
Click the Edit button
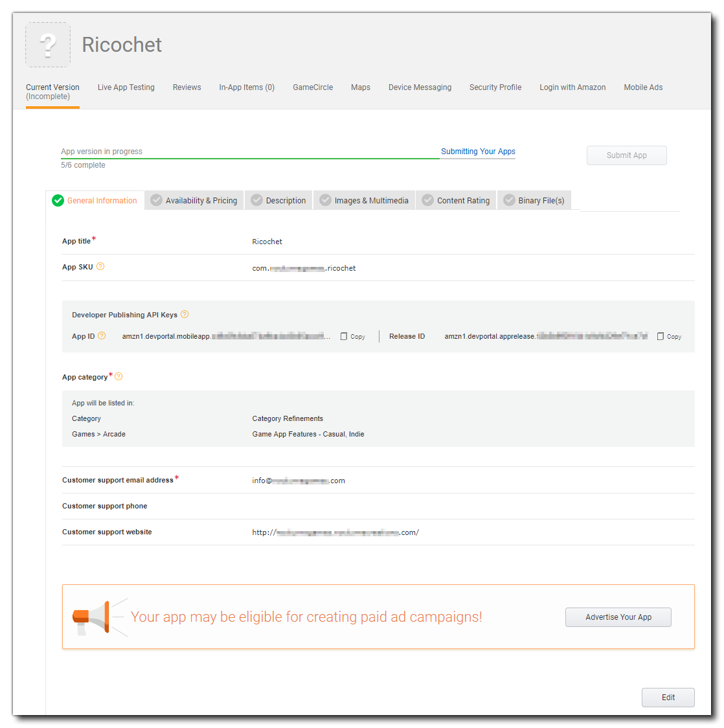[668, 698]
